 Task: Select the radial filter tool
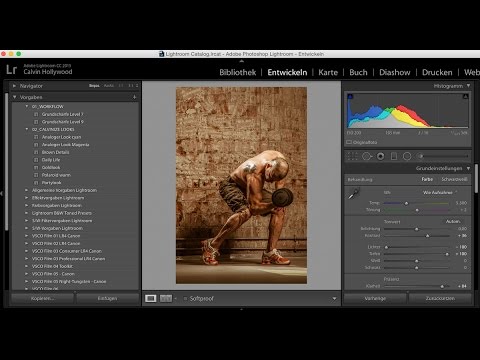[x=407, y=156]
